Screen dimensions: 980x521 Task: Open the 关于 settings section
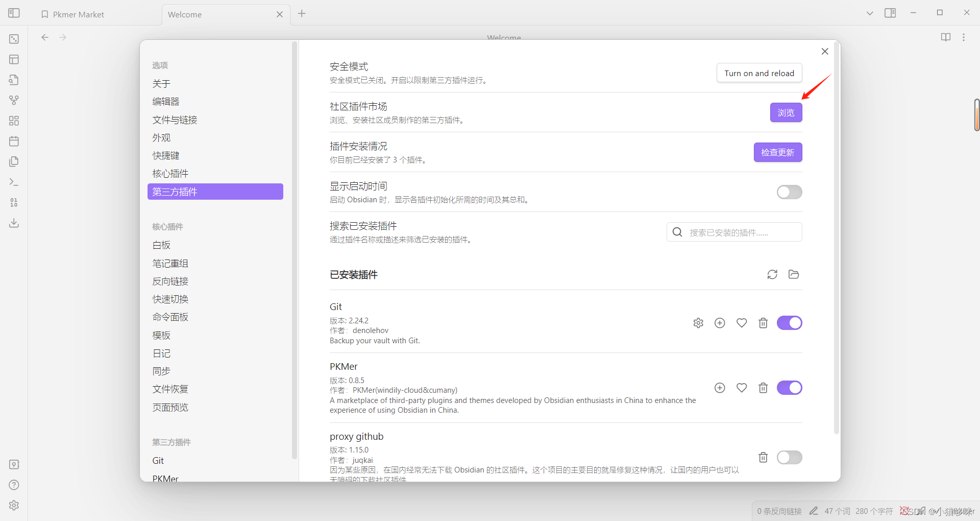point(215,84)
